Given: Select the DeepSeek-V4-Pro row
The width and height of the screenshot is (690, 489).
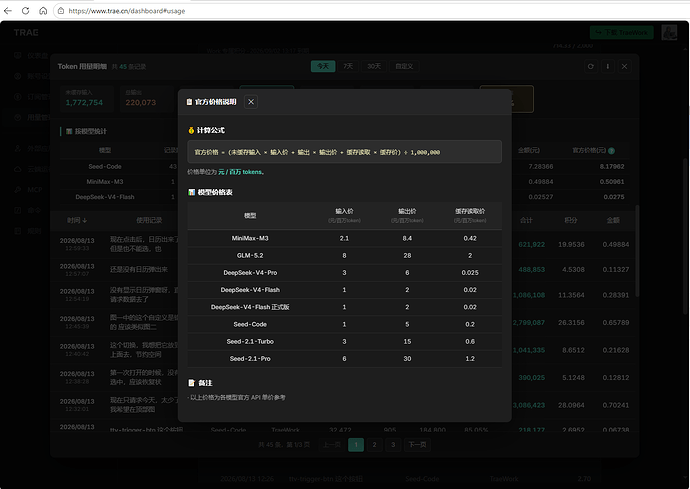Looking at the screenshot, I should tap(345, 272).
